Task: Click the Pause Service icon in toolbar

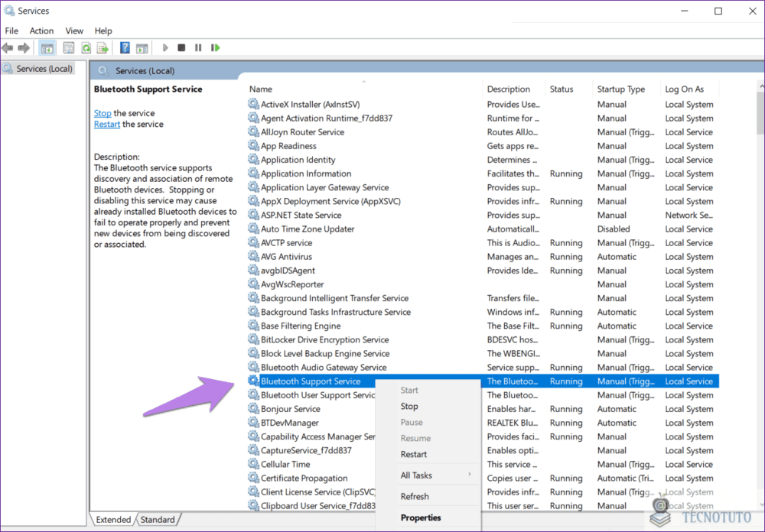Action: [x=198, y=48]
